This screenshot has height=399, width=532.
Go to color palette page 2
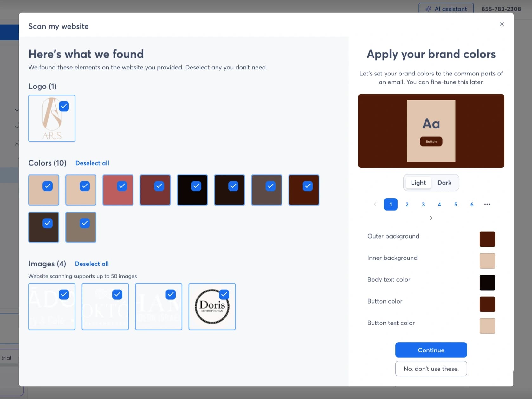click(407, 205)
